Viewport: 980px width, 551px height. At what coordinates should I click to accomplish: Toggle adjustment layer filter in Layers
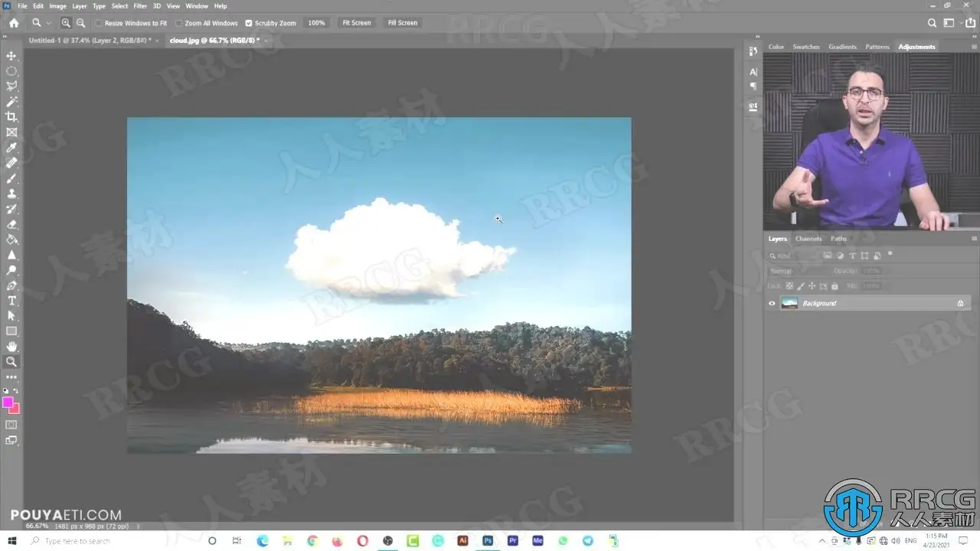pyautogui.click(x=841, y=256)
